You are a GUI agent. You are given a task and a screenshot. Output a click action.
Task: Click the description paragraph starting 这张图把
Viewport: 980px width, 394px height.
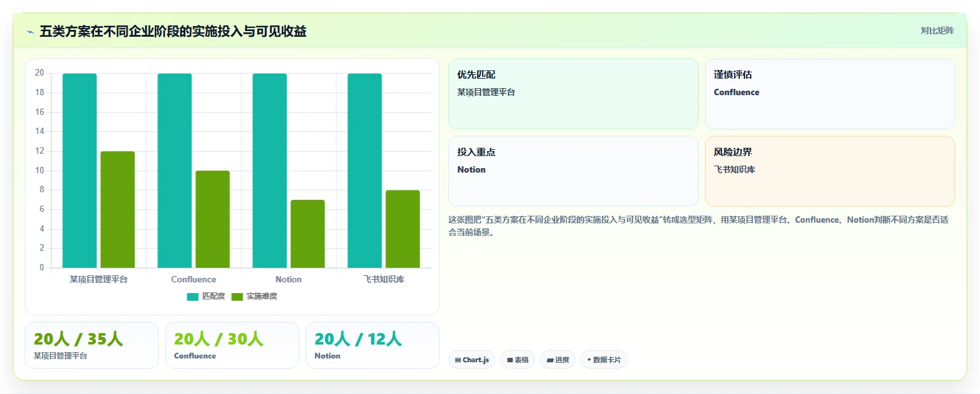699,226
